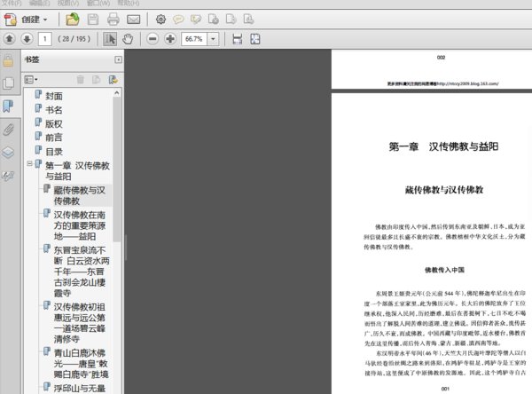The image size is (532, 394).
Task: Go to next page arrow
Action: coord(27,39)
